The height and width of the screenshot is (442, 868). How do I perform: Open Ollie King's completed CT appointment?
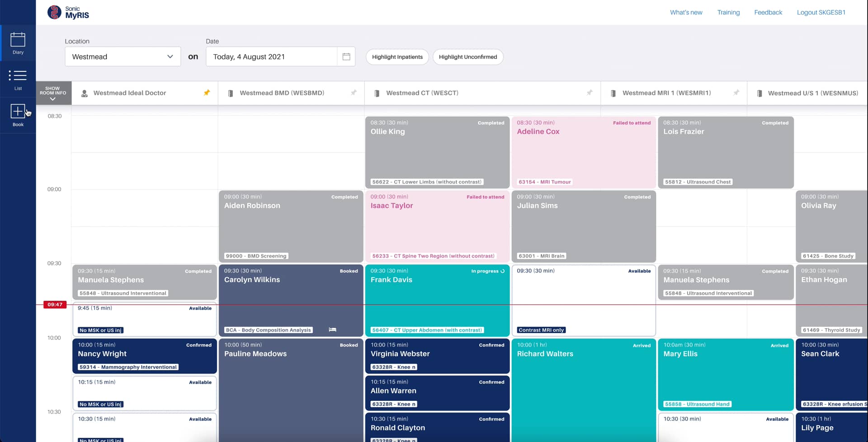click(x=437, y=152)
